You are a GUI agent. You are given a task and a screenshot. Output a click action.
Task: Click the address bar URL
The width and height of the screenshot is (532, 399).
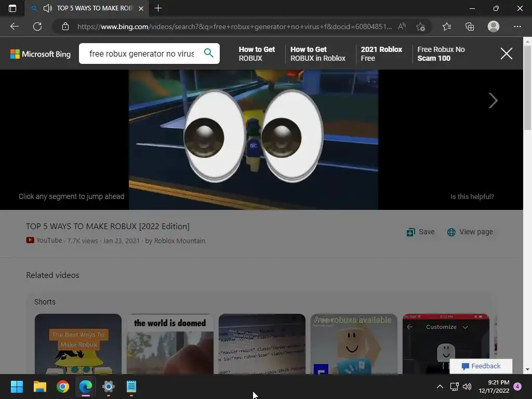point(234,26)
